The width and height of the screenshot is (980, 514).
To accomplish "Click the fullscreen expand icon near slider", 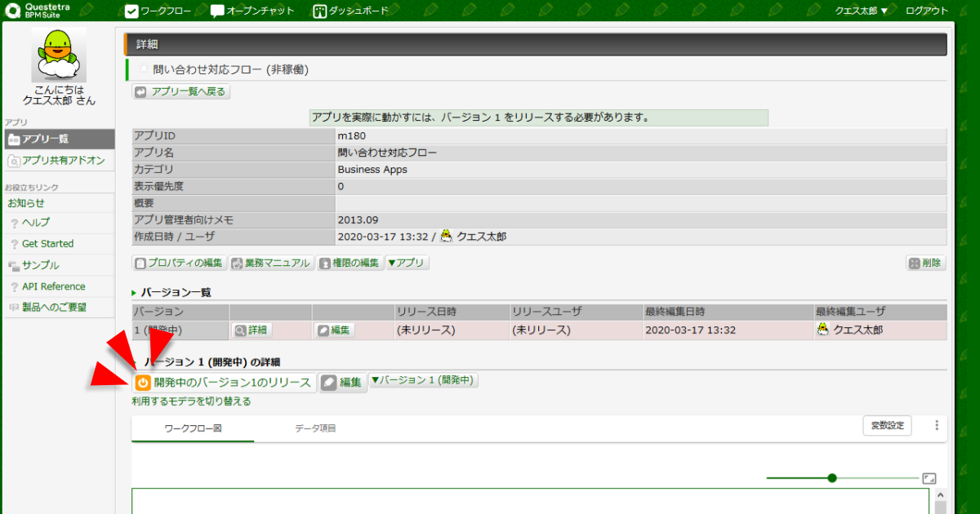I will click(929, 479).
